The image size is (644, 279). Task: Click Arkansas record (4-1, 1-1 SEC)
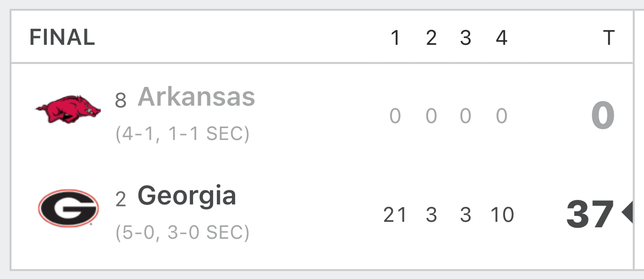182,134
